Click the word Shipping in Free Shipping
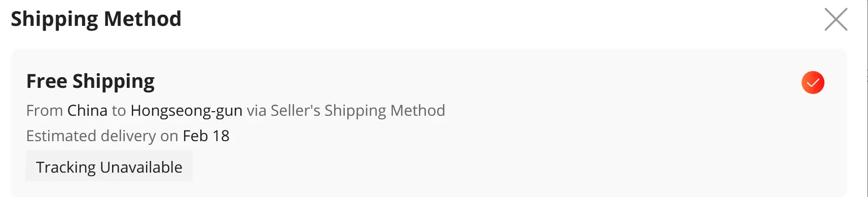 pos(113,82)
